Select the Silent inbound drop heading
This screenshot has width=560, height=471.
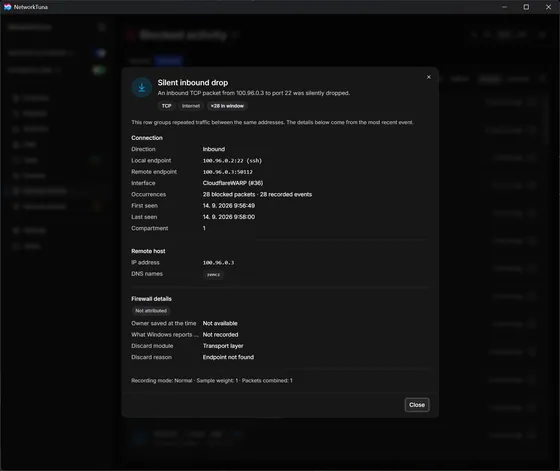coord(193,82)
